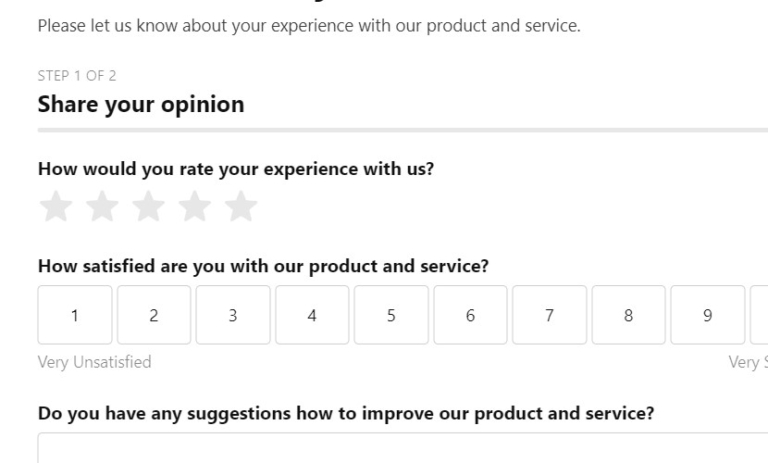
Task: Give a four star rating
Action: (194, 208)
